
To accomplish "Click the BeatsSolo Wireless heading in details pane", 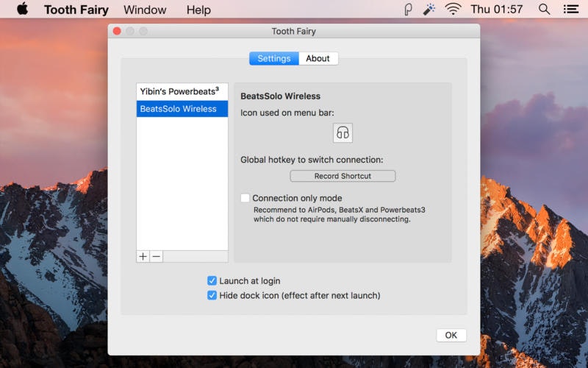I will 280,96.
